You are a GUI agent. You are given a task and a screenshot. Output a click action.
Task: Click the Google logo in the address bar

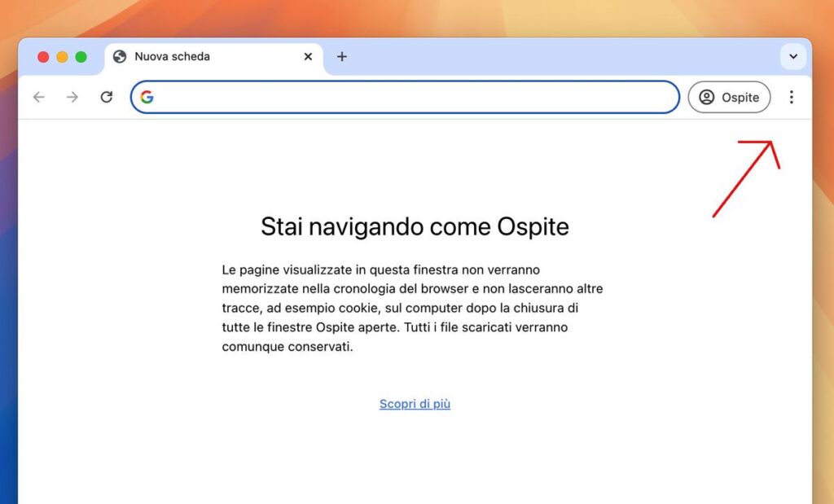(147, 97)
